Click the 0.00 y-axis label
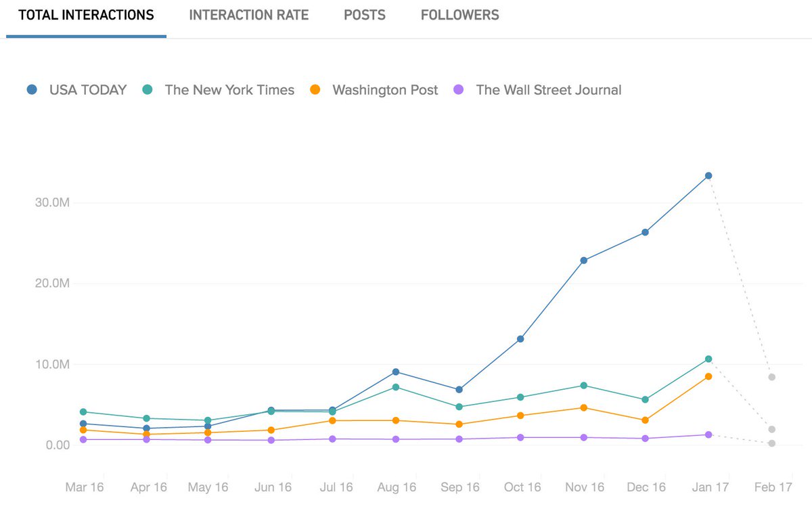 click(58, 445)
